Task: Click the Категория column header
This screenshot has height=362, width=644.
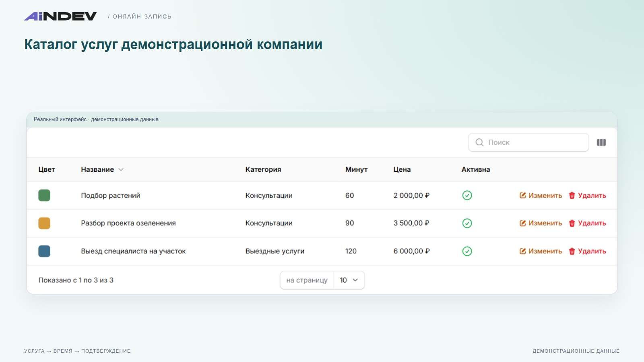Action: point(263,169)
